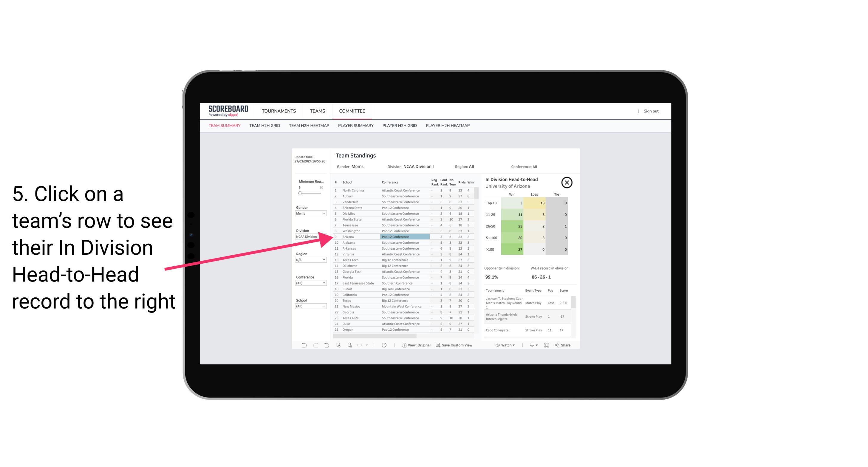Click the redo icon in toolbar
The image size is (868, 467).
tap(315, 345)
